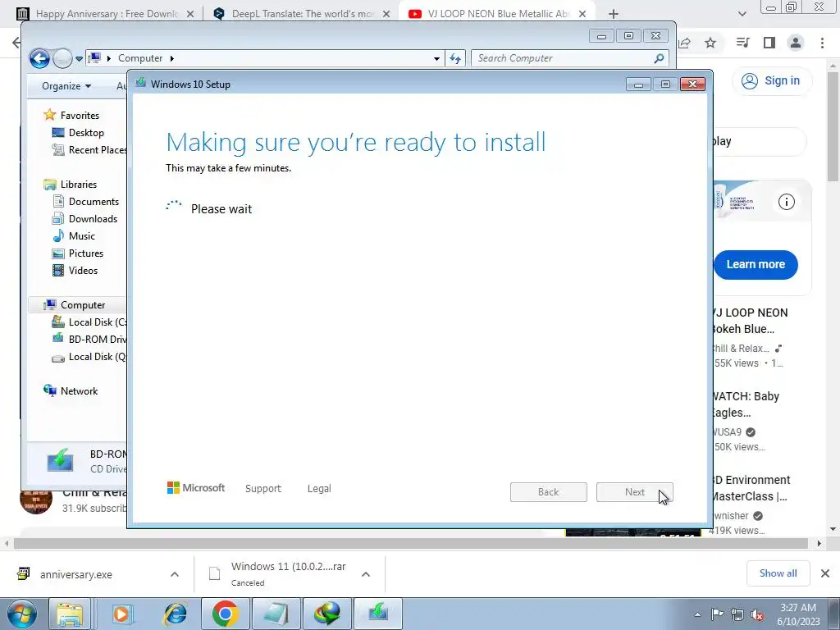Screen dimensions: 840x630
Task: Toggle the Chrome side panel icon
Action: 769,43
